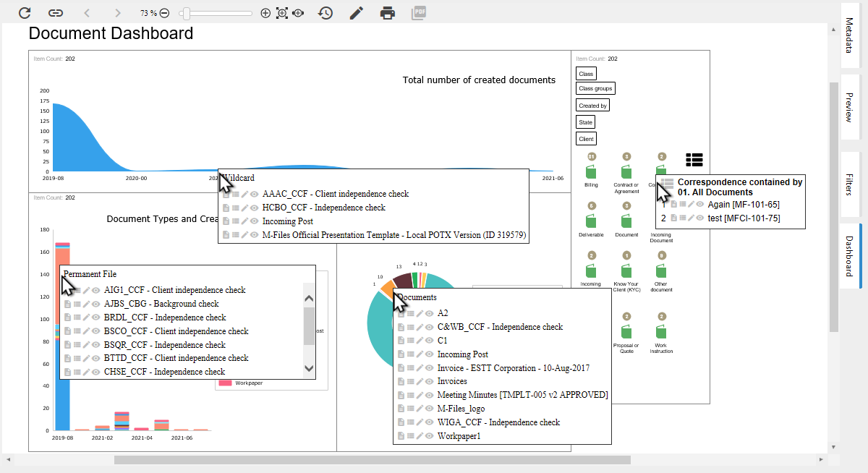The image size is (868, 473).
Task: Open Incoming Post in Wildcard list
Action: [x=287, y=221]
